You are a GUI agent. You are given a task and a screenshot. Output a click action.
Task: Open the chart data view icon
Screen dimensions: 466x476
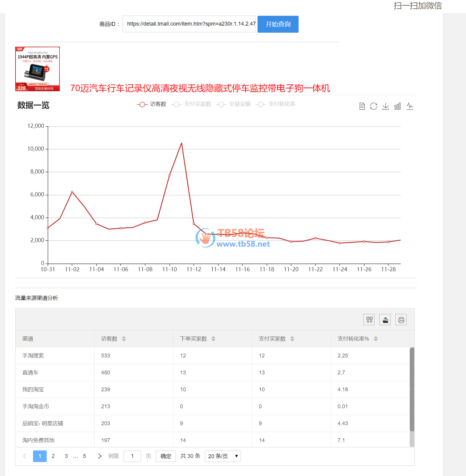[x=362, y=106]
